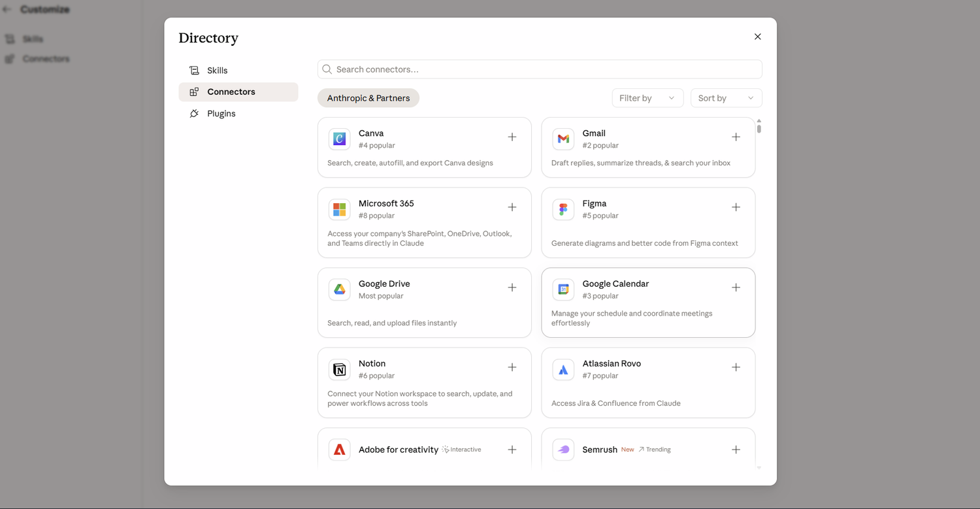The image size is (980, 509).
Task: Open the Google Calendar connector title
Action: click(615, 284)
